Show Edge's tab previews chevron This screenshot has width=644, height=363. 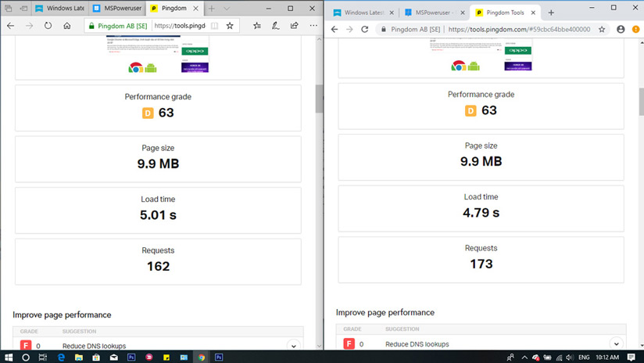click(x=227, y=9)
